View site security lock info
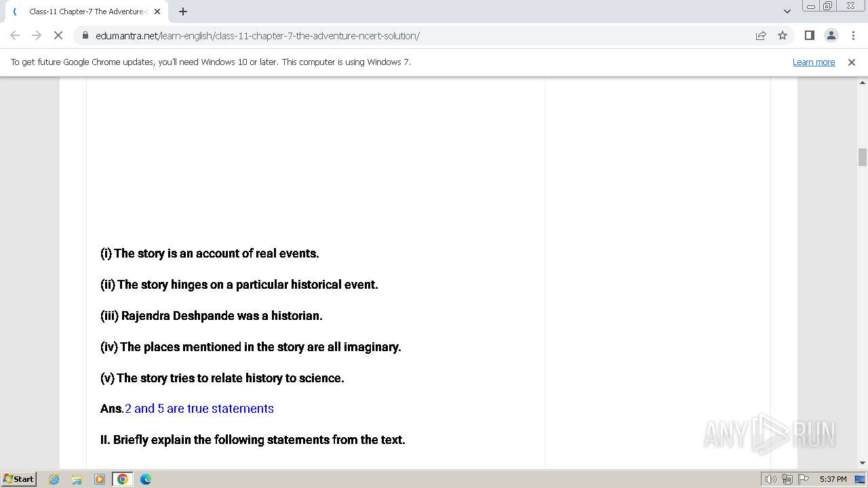The height and width of the screenshot is (488, 868). [x=85, y=35]
